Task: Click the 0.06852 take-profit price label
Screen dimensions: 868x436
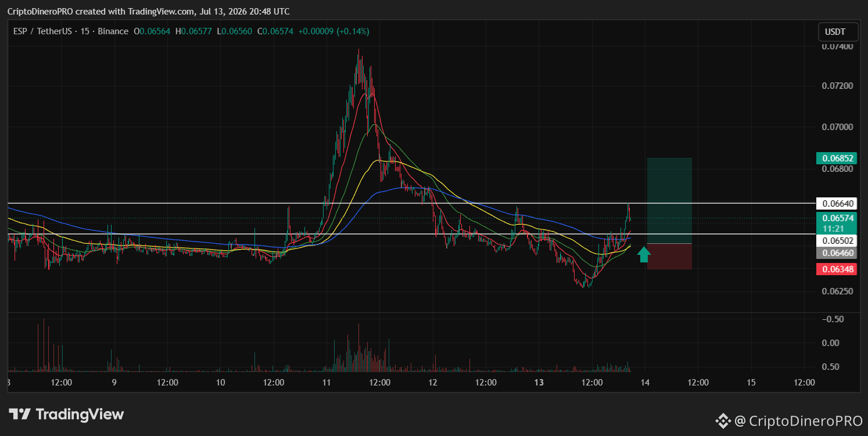Action: coord(837,158)
